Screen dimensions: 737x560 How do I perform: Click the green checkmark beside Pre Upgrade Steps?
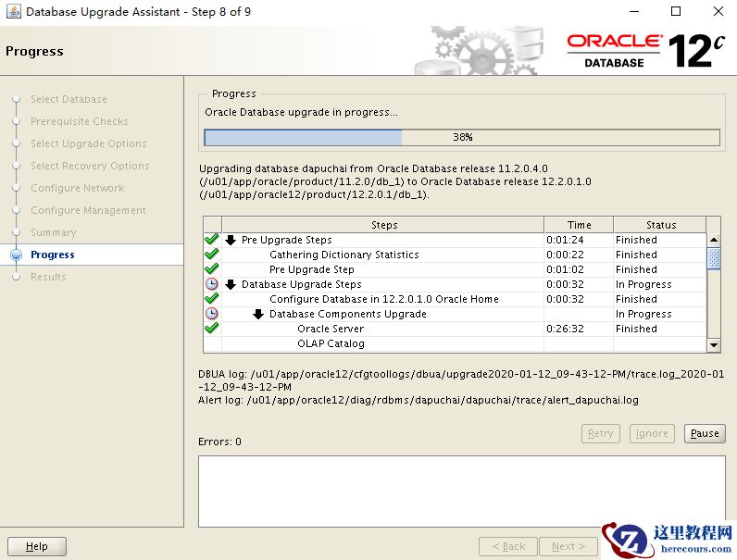(x=212, y=239)
